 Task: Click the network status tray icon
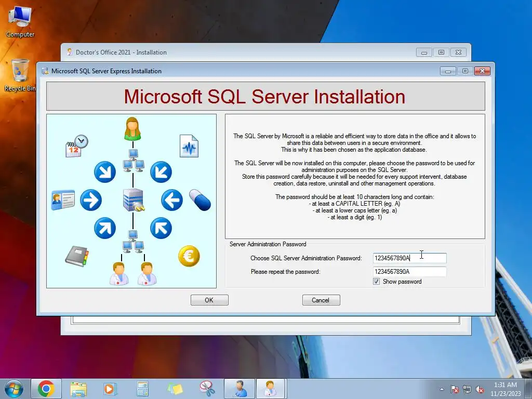[467, 389]
